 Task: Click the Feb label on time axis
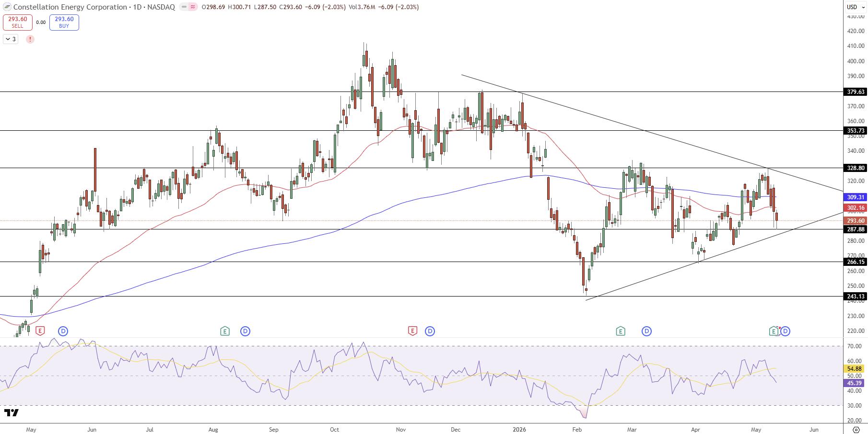point(577,429)
